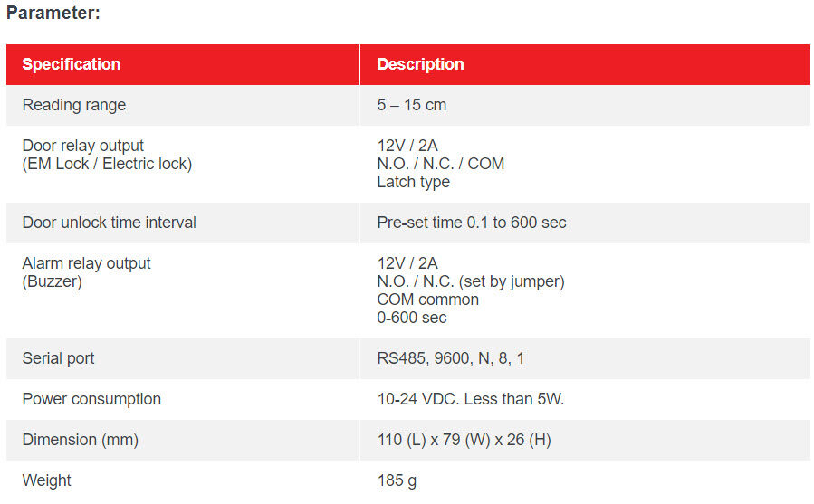Click the COM common text

click(x=427, y=300)
